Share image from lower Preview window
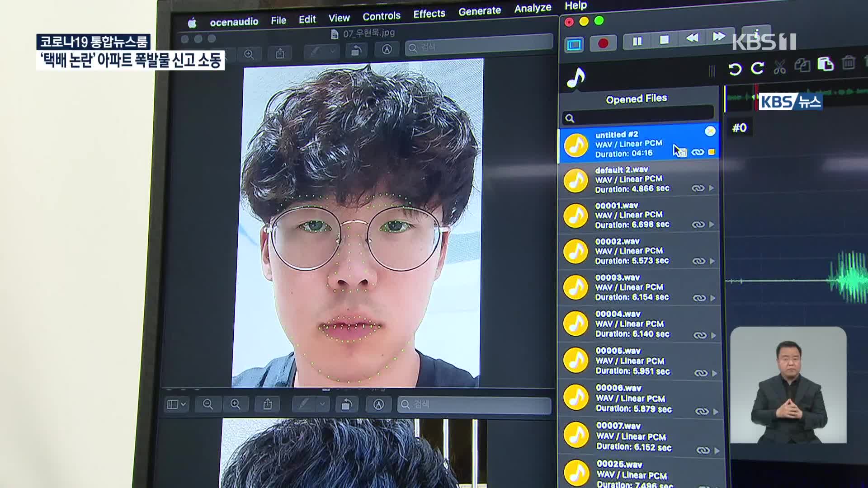The width and height of the screenshot is (868, 488). tap(268, 404)
